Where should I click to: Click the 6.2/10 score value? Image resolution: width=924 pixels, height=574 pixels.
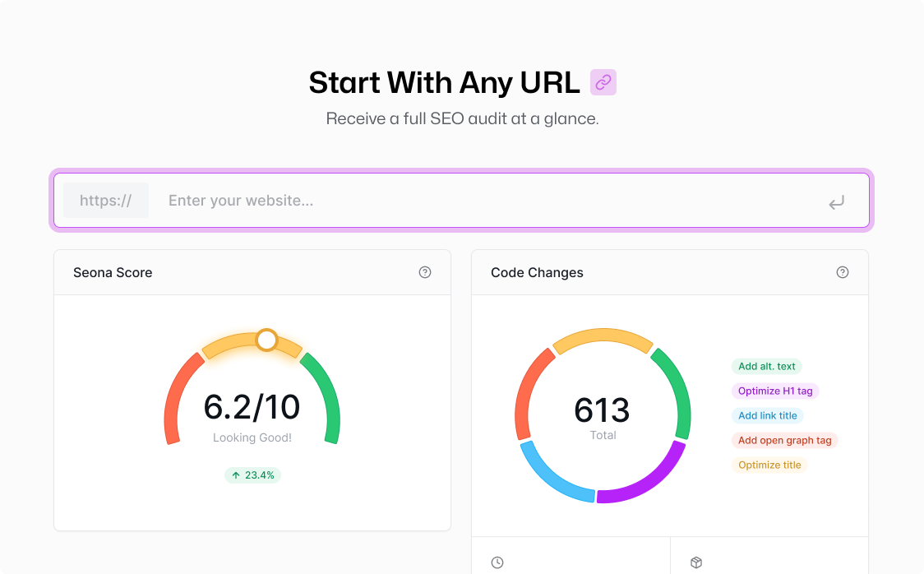click(252, 407)
